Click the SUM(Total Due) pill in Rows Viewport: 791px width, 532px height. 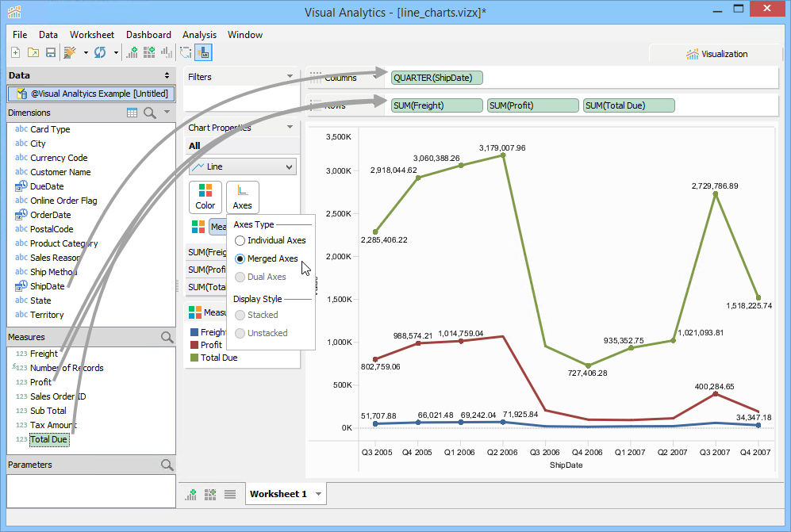coord(628,105)
